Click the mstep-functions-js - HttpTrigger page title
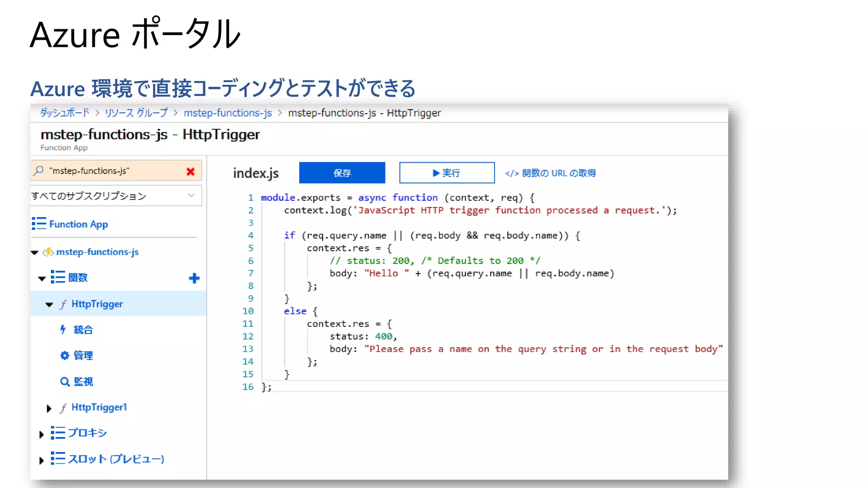Viewport: 868px width, 488px height. 150,135
